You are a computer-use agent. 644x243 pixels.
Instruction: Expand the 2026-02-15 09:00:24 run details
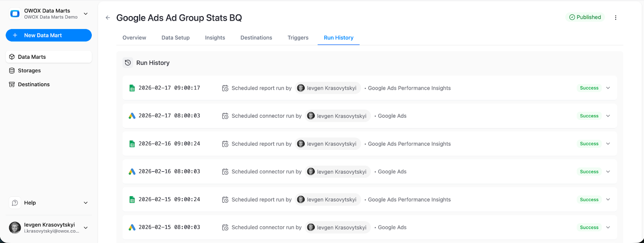608,199
